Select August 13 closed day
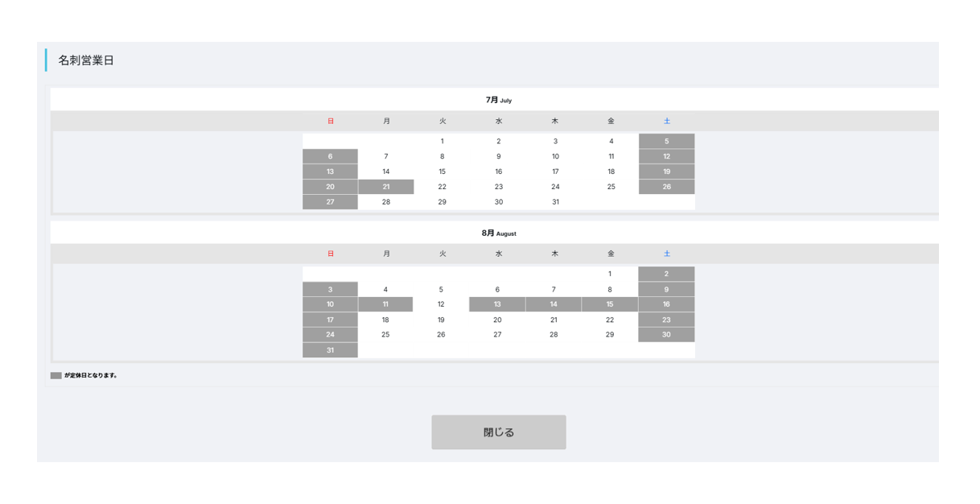The height and width of the screenshot is (504, 980). coord(497,304)
